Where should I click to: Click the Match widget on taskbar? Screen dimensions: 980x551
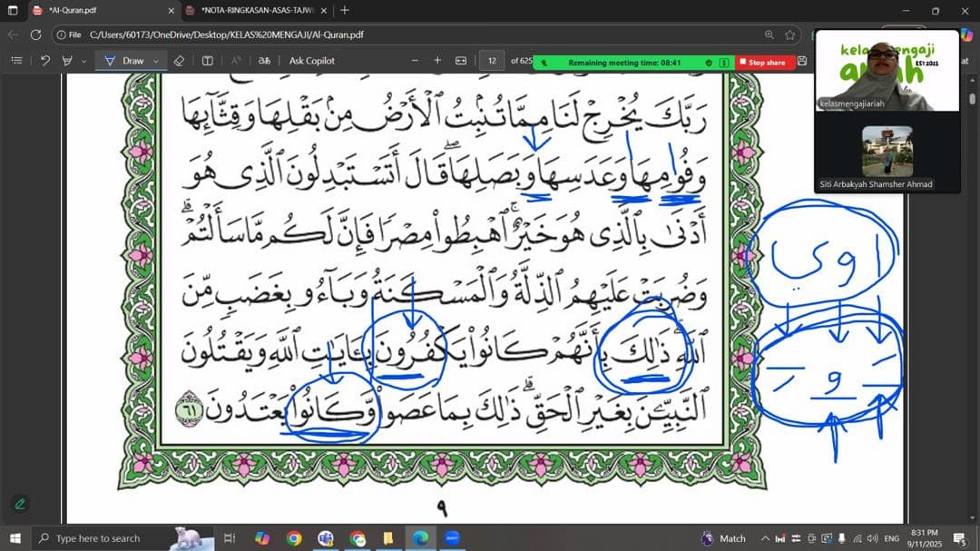pos(723,538)
